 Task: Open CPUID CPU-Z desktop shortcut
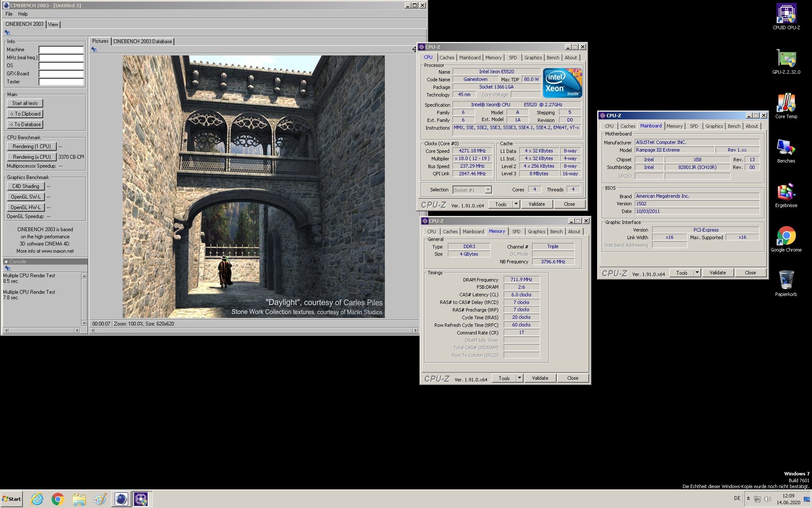point(786,17)
